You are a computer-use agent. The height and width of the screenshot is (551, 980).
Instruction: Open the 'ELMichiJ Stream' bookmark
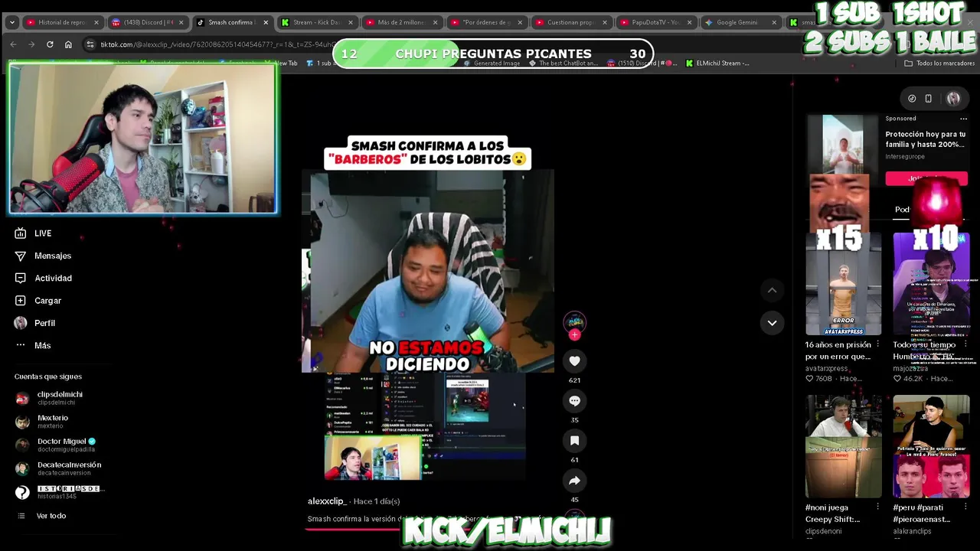717,64
